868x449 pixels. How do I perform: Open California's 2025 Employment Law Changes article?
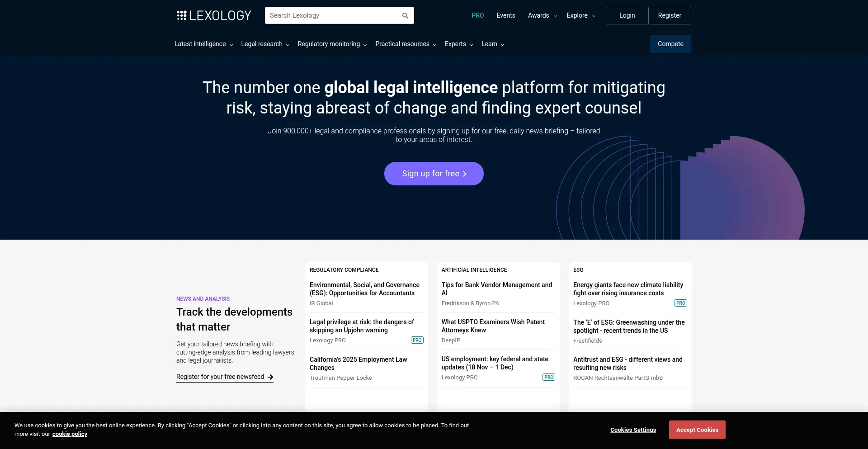pyautogui.click(x=358, y=364)
